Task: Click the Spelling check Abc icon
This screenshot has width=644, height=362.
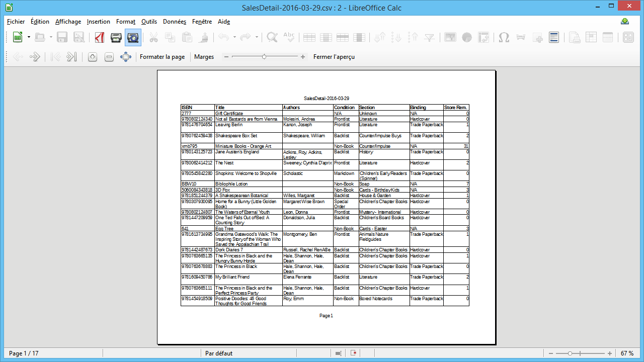Action: (x=289, y=37)
